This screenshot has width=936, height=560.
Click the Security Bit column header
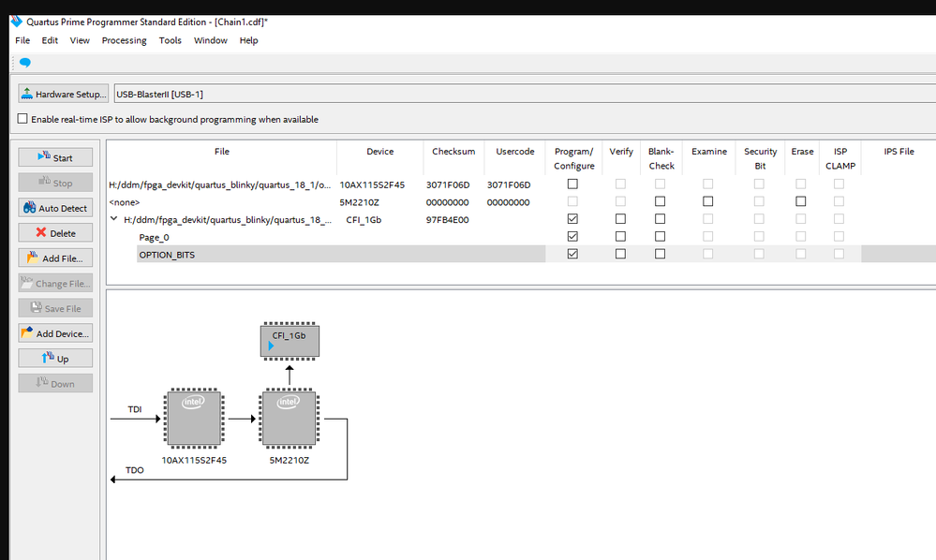click(x=760, y=158)
